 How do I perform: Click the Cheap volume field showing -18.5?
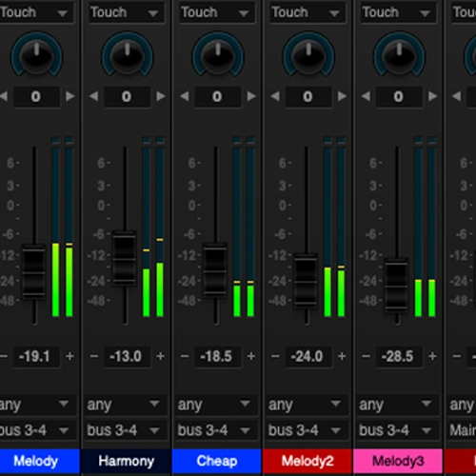click(x=217, y=356)
